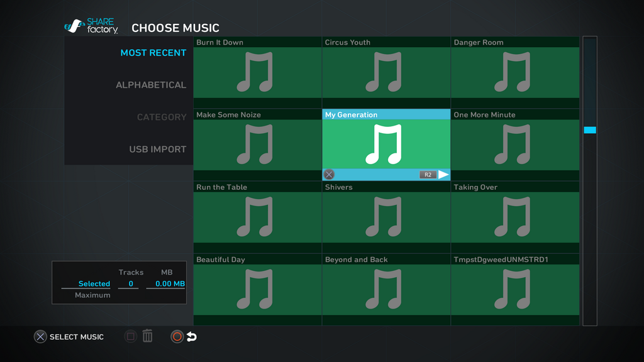Select the Burn It Down track
Screen dimensions: 644x362
(257, 72)
